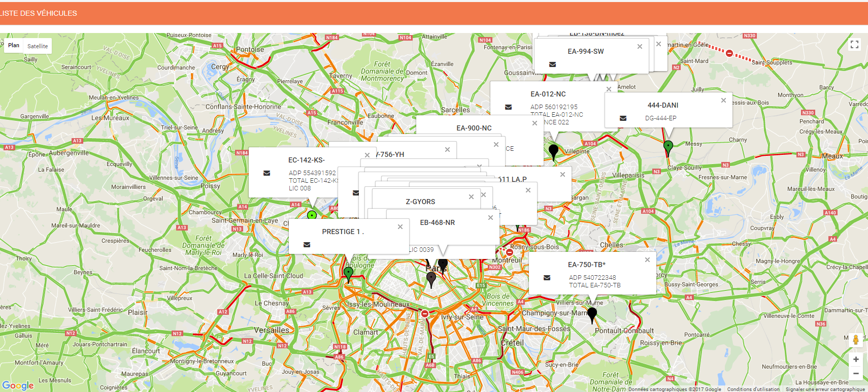This screenshot has width=868, height=392.
Task: Pick up the Street View pegman
Action: point(856,340)
